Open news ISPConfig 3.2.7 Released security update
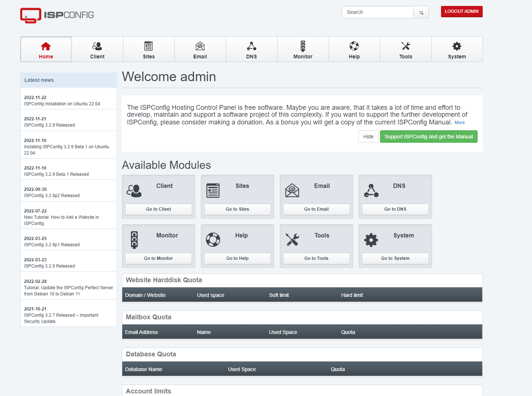 tap(61, 318)
